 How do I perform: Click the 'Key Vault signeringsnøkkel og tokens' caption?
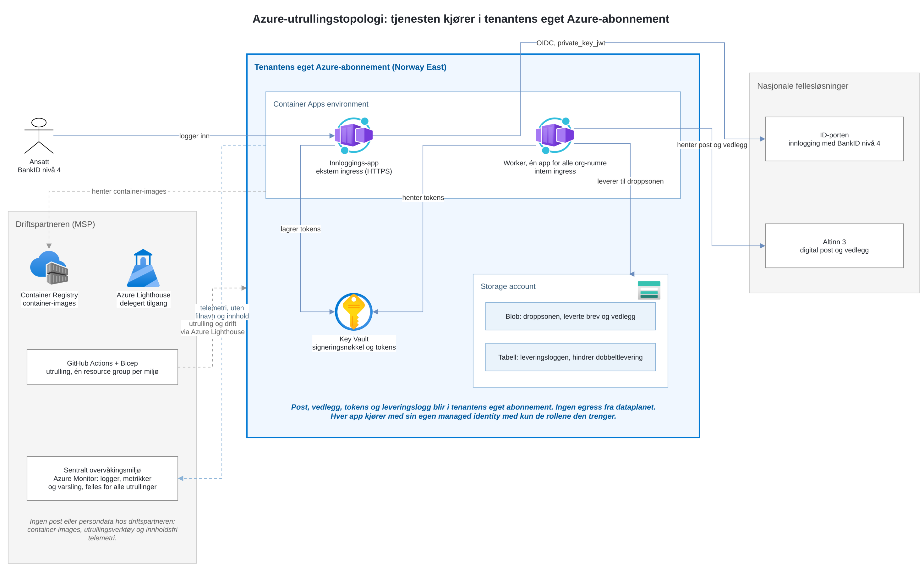pos(354,343)
